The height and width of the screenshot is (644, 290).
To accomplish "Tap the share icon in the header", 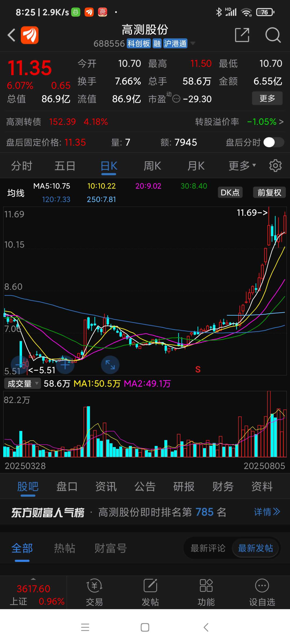I will pos(242,35).
